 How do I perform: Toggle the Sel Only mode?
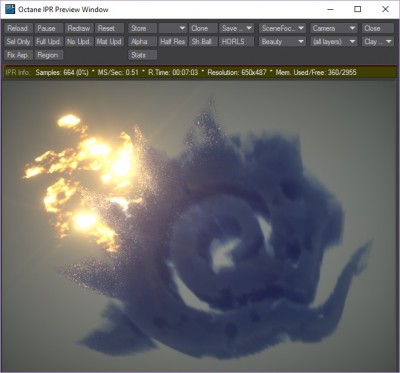coord(18,42)
